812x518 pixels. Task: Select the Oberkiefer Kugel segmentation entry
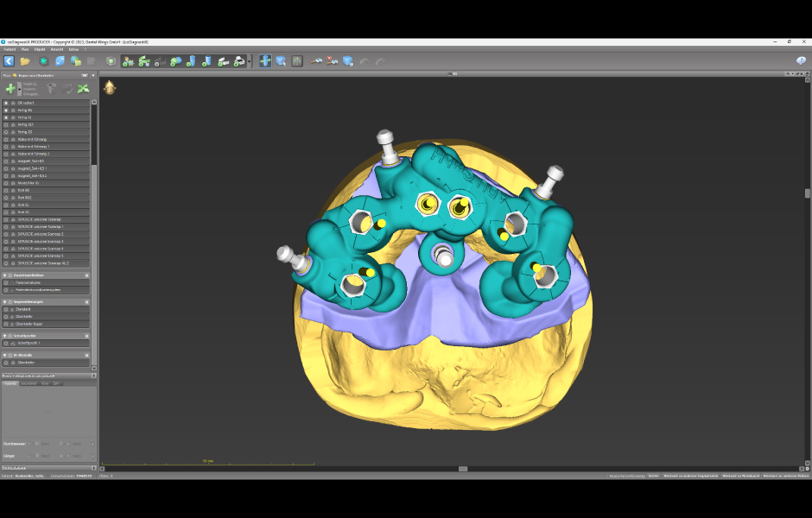click(35, 323)
